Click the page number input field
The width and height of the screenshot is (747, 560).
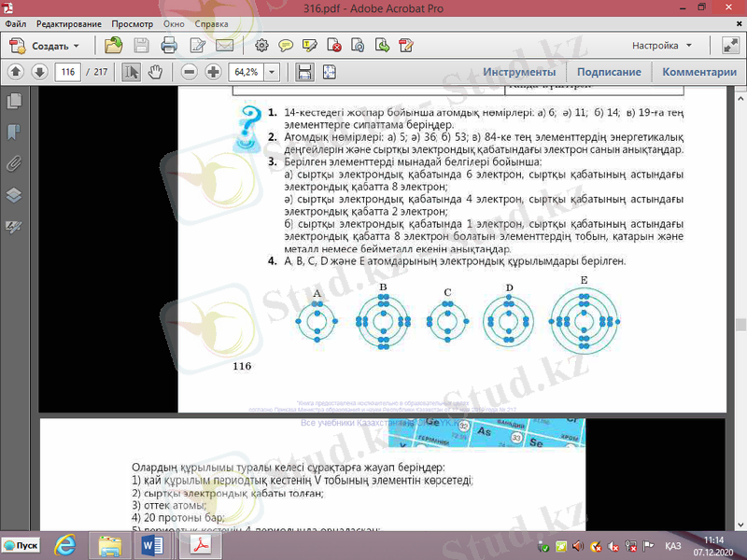pyautogui.click(x=68, y=72)
